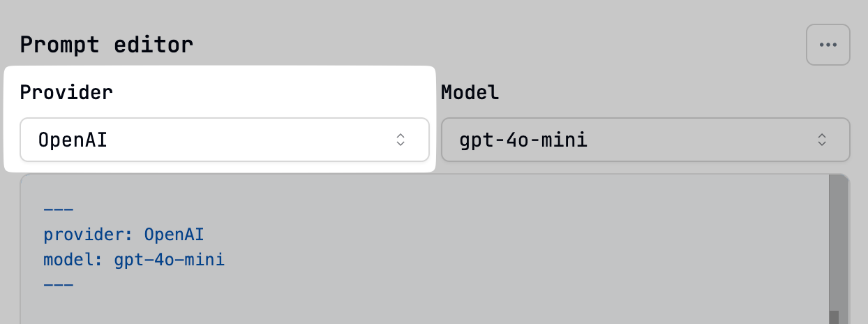Screen dimensions: 868x324
Task: Click the vertical scrollbar of the editor
Action: tap(837, 248)
